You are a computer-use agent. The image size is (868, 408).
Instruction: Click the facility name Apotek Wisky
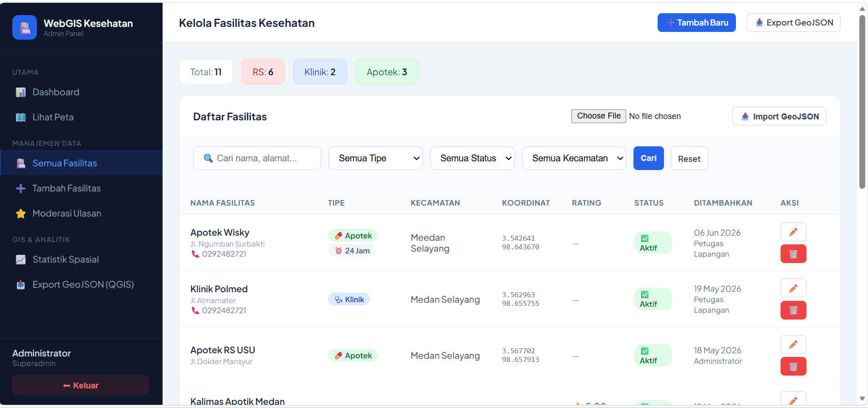(x=220, y=232)
